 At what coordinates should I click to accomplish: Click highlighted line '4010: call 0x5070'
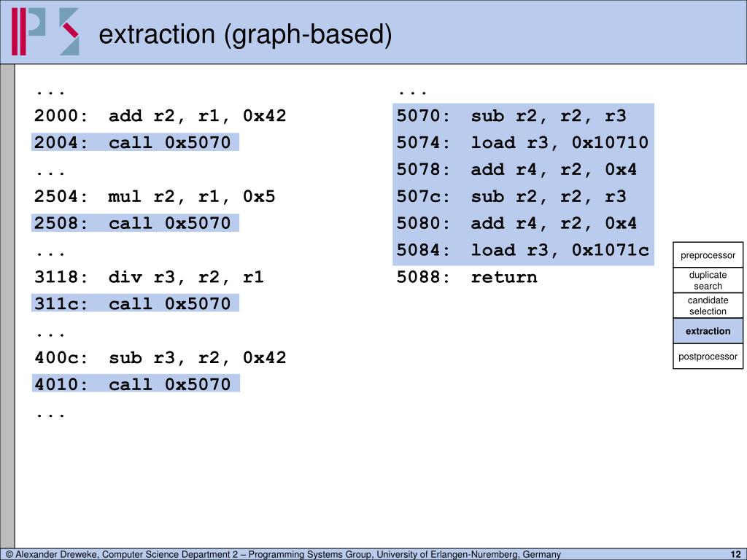pos(136,384)
